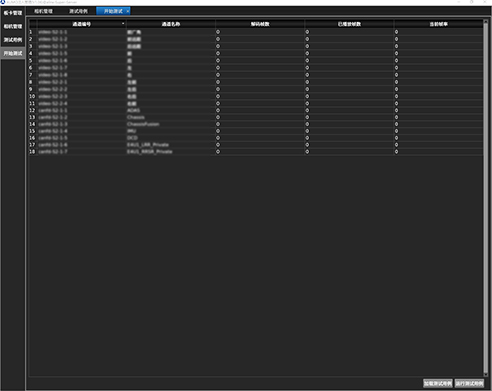Click the app logo icon in title bar

[3, 2]
